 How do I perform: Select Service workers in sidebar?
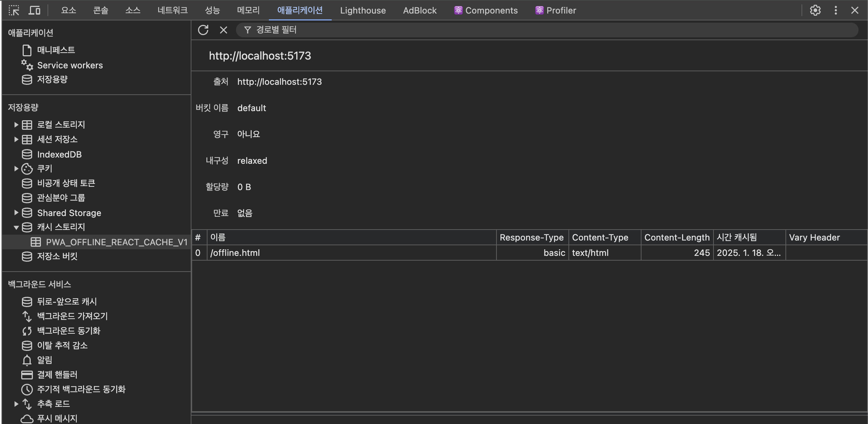click(70, 65)
